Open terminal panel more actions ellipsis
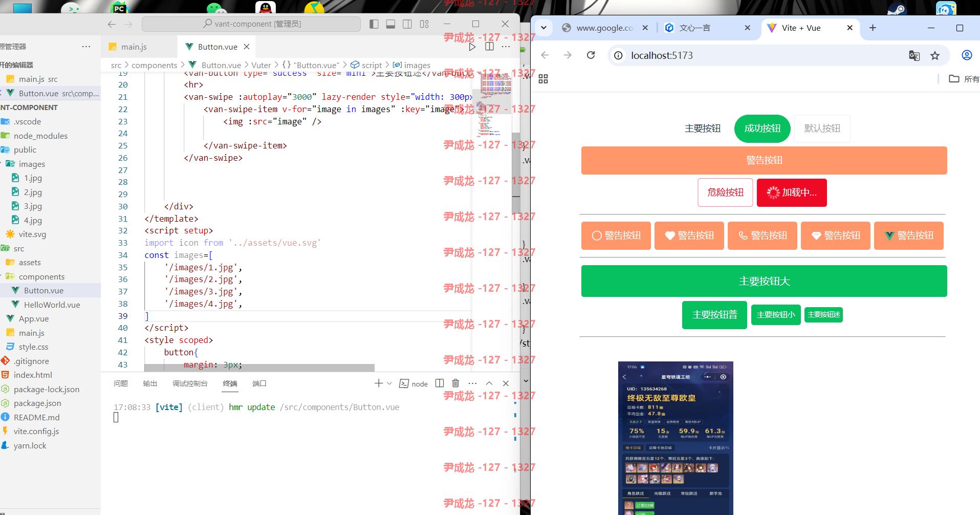The image size is (980, 515). pos(472,383)
